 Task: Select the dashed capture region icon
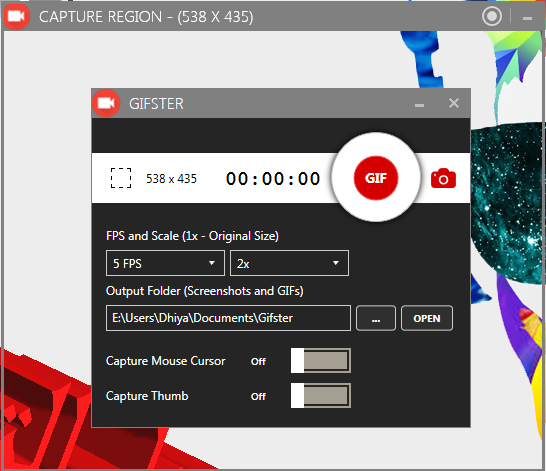click(121, 178)
